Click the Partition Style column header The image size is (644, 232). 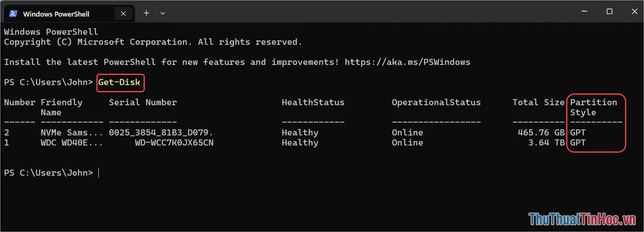coord(594,107)
